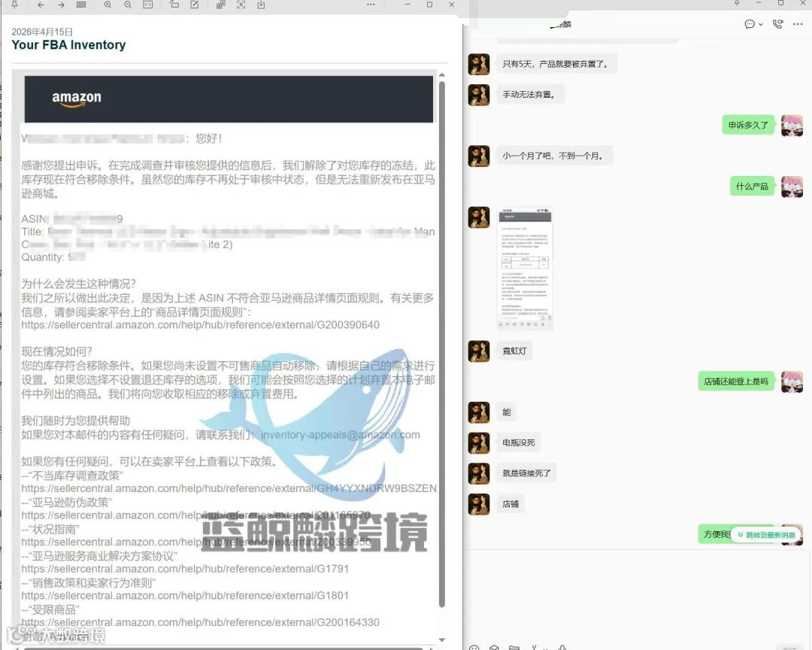Open policy link ending G1801
This screenshot has width=812, height=650.
(185, 596)
